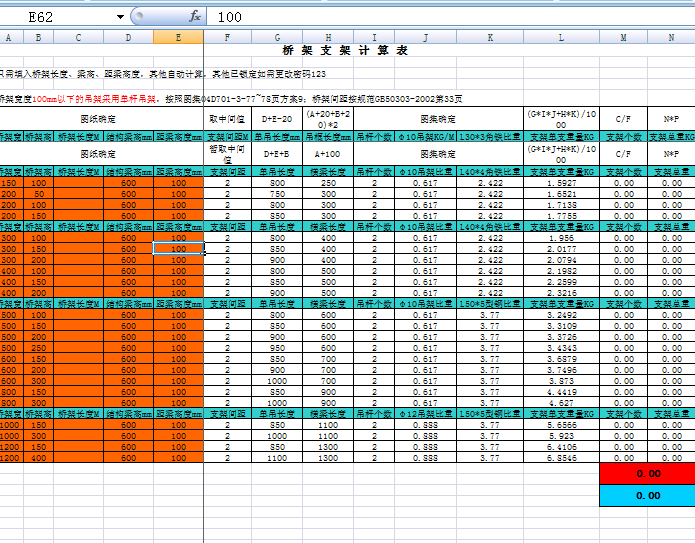Click the 吊框长度mm header cell

tap(328, 137)
